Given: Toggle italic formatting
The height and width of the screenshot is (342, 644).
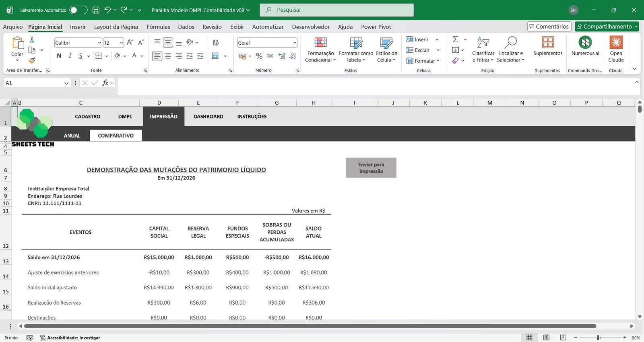Looking at the screenshot, I should click(70, 56).
